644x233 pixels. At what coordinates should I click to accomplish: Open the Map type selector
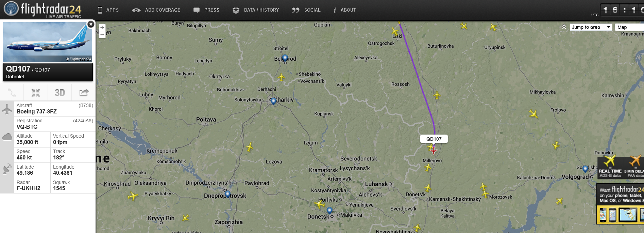[629, 27]
